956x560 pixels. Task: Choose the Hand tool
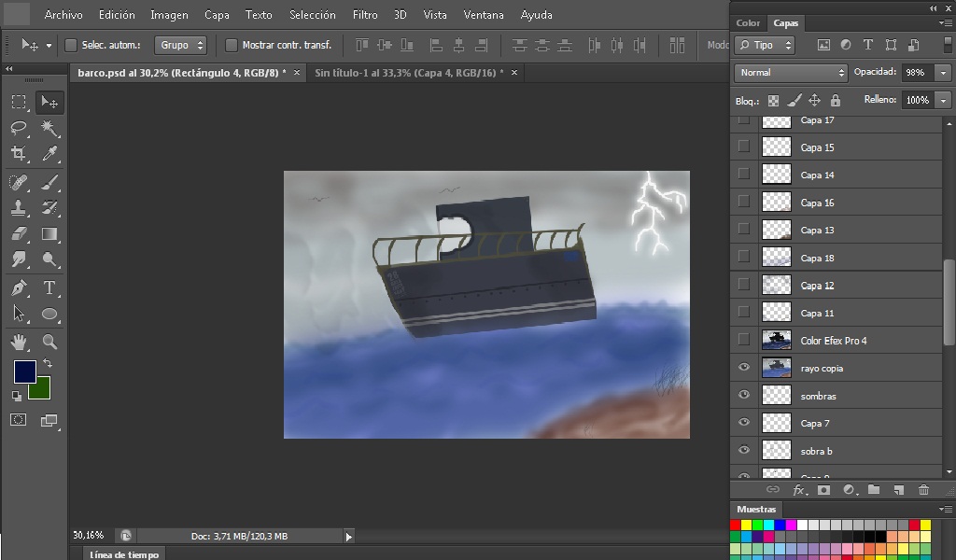click(19, 342)
